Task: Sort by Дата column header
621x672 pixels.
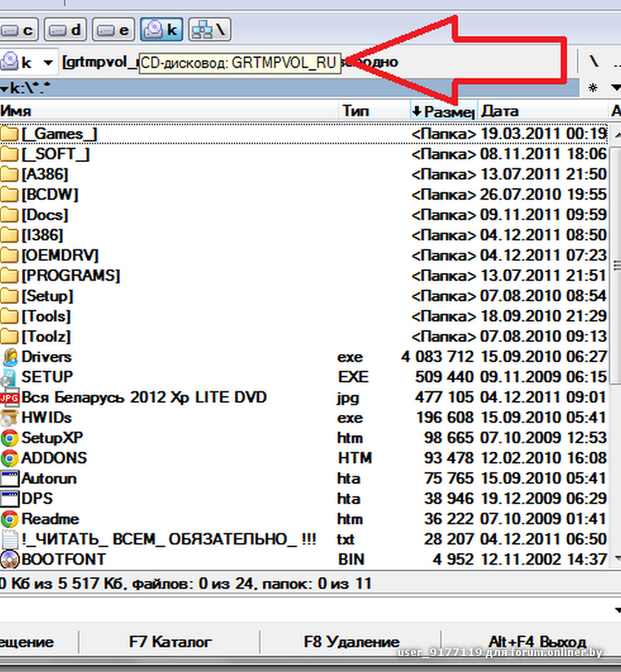Action: pos(543,112)
